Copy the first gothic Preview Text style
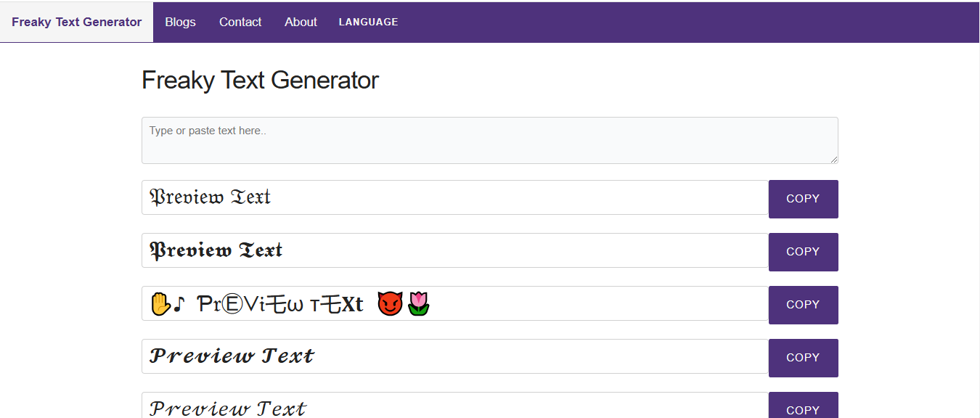 803,199
